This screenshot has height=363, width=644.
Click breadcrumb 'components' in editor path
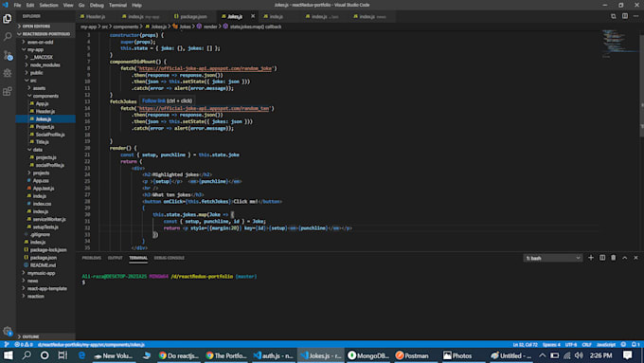point(126,27)
